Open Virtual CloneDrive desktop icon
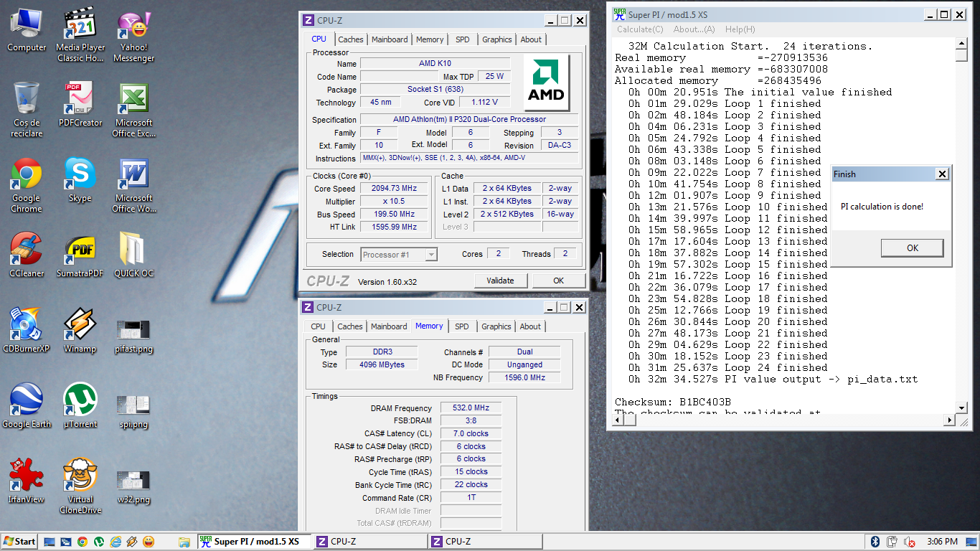The image size is (980, 551). pyautogui.click(x=80, y=487)
